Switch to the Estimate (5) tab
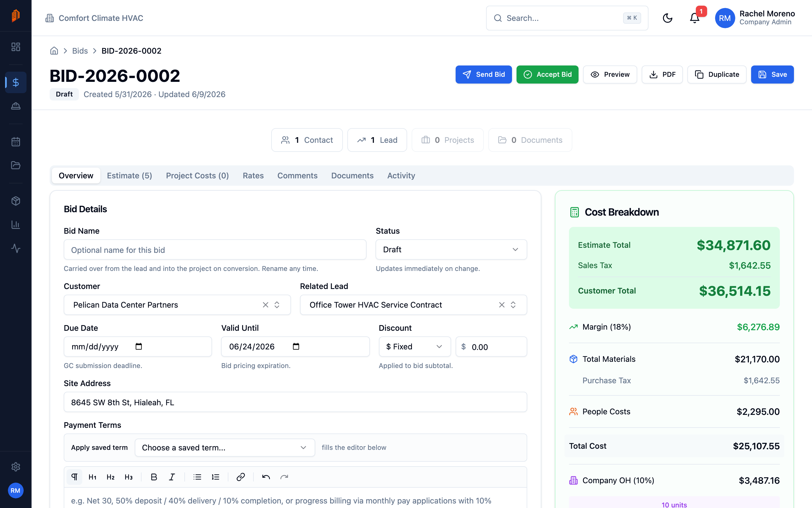The image size is (812, 508). 129,175
